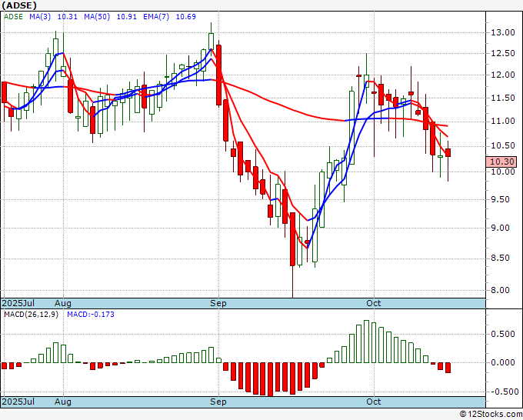
Task: Click the 11.50 price axis label
Action: coord(503,98)
